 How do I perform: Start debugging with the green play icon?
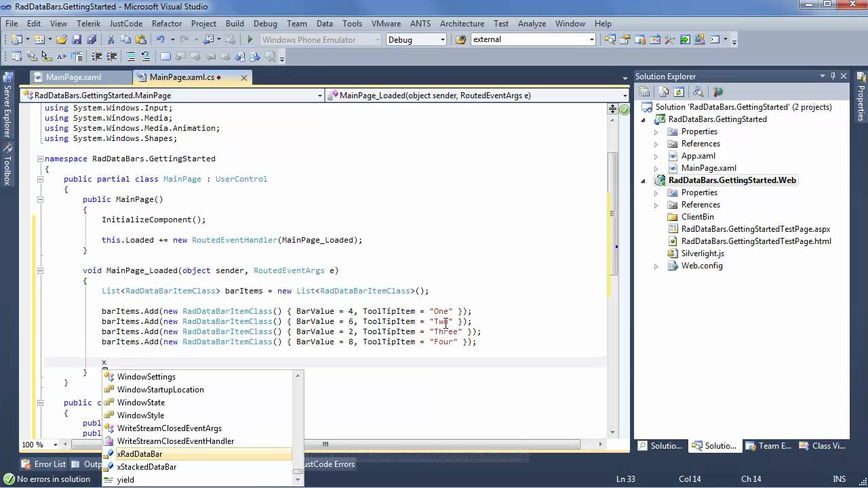250,39
